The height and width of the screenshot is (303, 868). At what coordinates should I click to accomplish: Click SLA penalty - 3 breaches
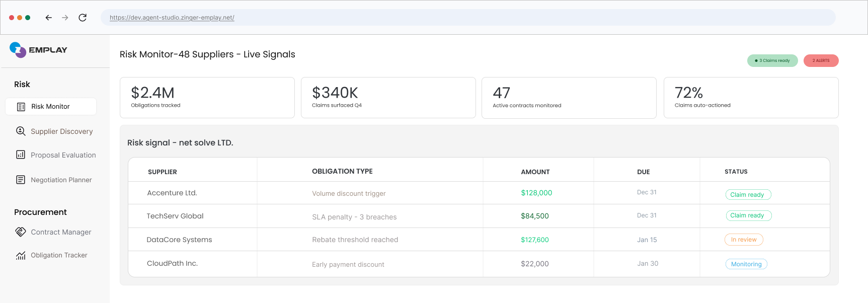pyautogui.click(x=354, y=217)
